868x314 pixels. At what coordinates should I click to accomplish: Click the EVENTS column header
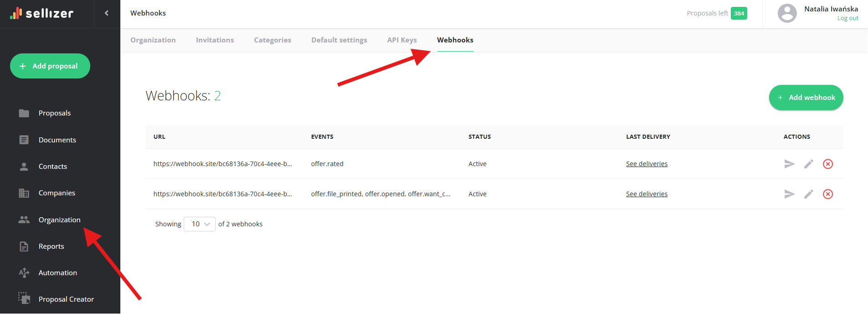click(x=322, y=137)
